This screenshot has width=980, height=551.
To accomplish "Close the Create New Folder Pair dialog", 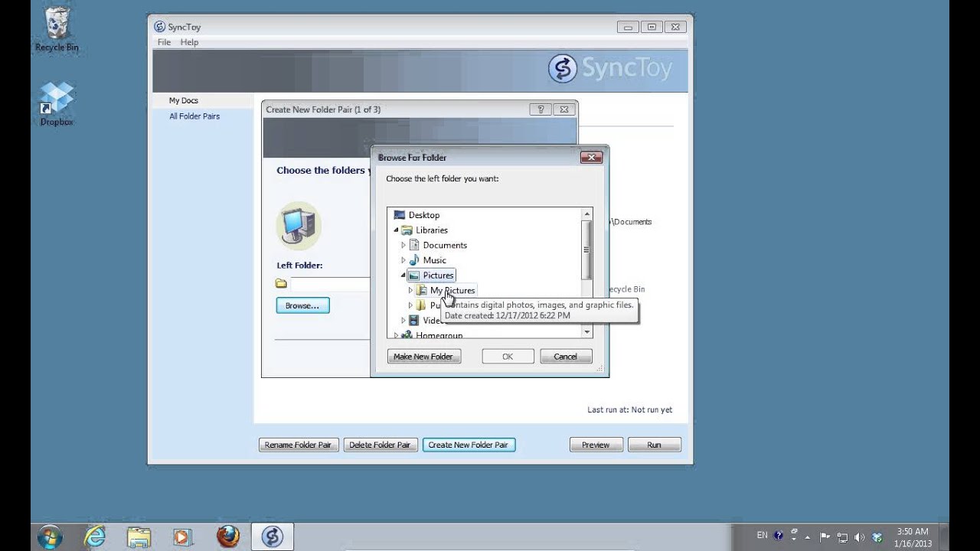I will pos(563,109).
